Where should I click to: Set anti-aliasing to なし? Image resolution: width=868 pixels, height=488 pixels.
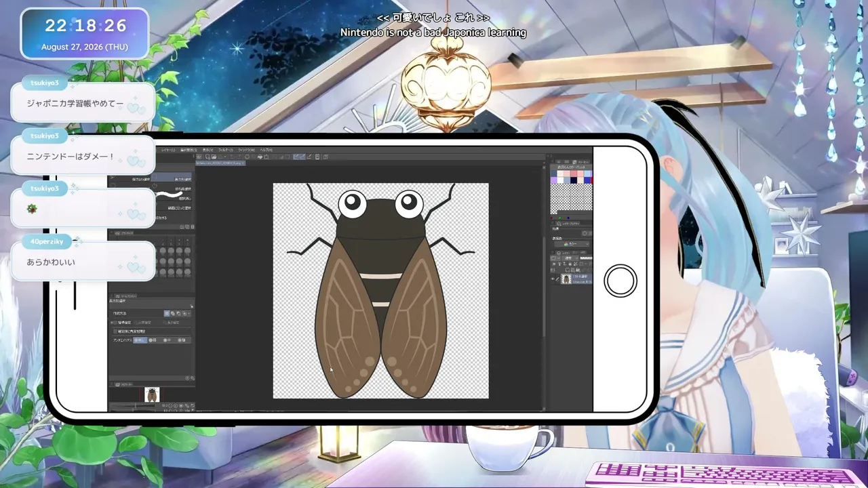[140, 340]
